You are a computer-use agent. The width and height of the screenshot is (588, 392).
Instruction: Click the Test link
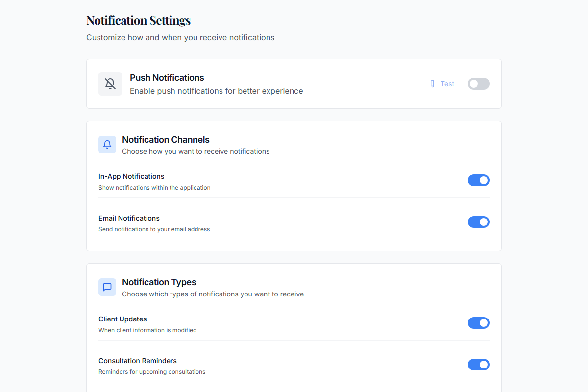click(447, 83)
